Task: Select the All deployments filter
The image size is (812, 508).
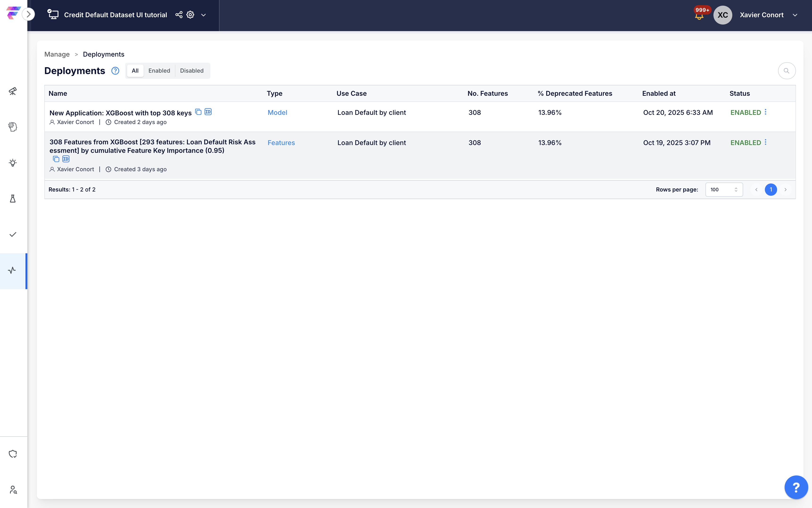Action: (135, 71)
